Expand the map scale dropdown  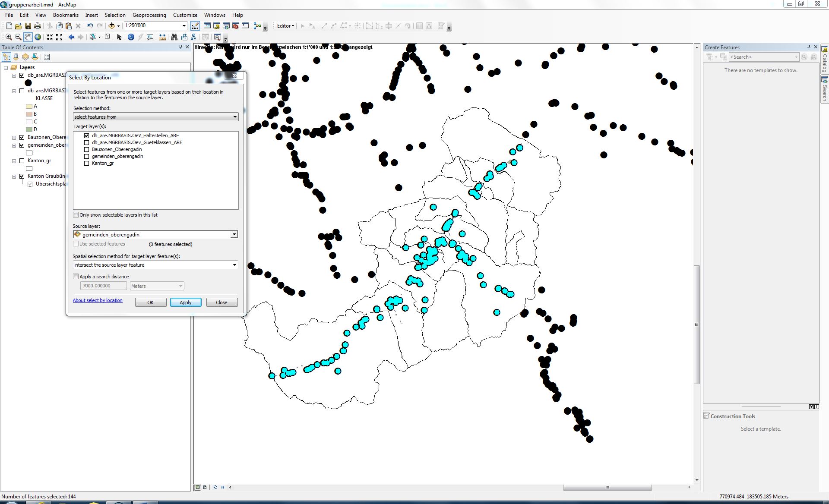coord(184,26)
